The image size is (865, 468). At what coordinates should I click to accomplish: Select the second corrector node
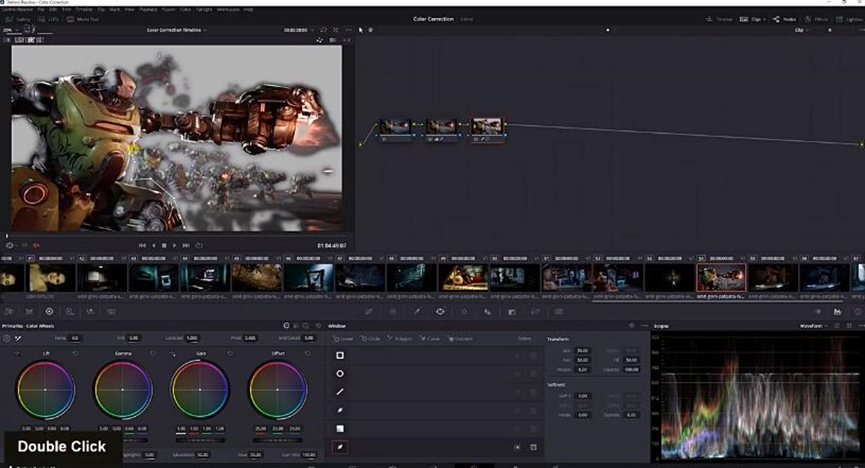click(x=441, y=127)
